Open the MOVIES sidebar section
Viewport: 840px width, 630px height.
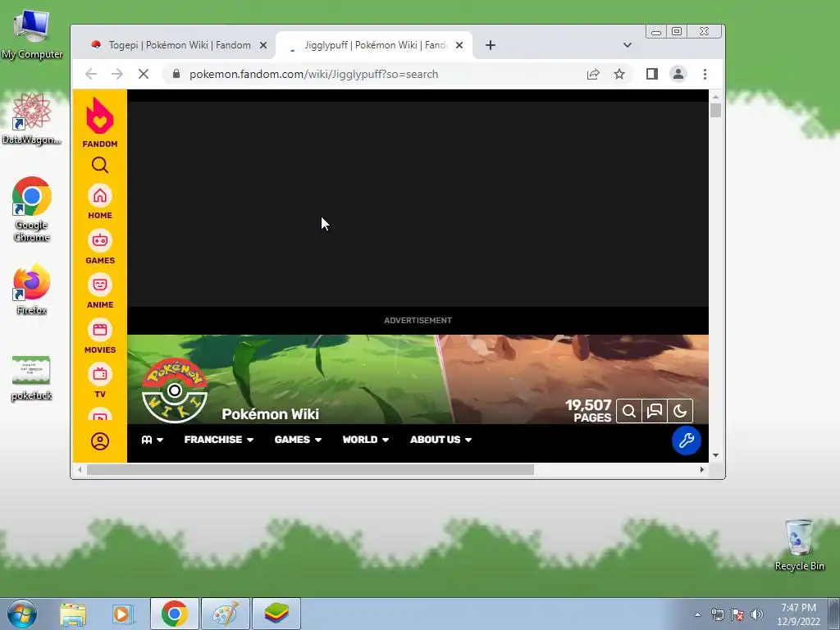[x=99, y=336]
